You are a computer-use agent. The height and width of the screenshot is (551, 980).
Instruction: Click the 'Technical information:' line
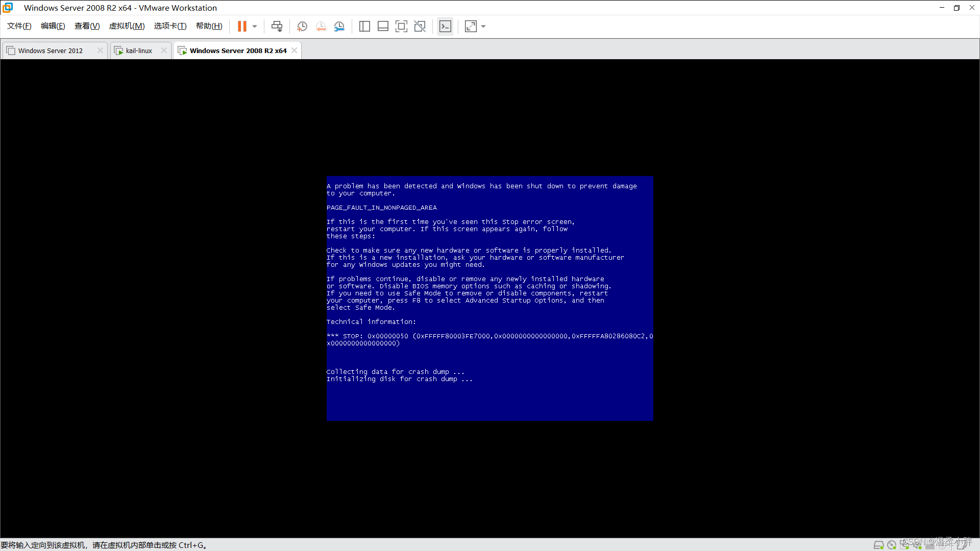(x=371, y=322)
